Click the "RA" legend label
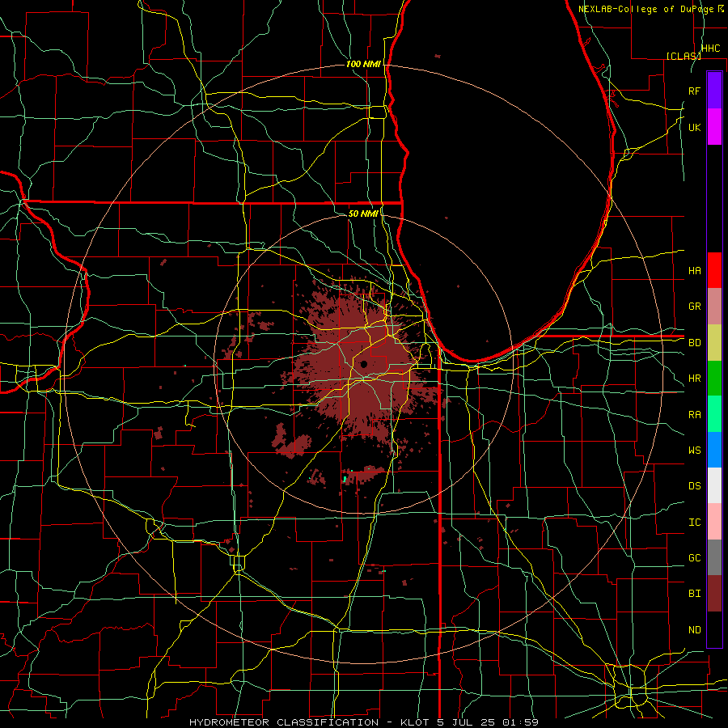 click(695, 415)
